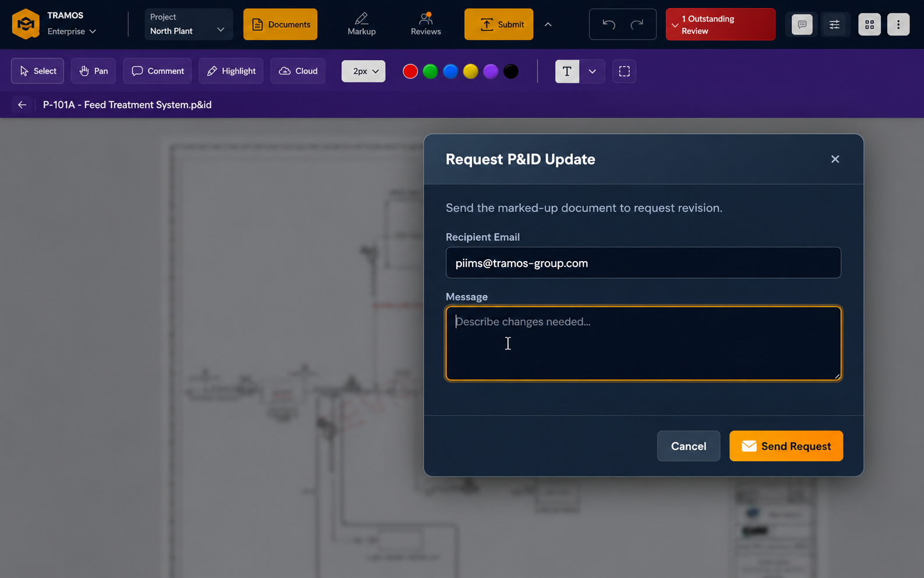Pick the green markup color

(x=431, y=71)
